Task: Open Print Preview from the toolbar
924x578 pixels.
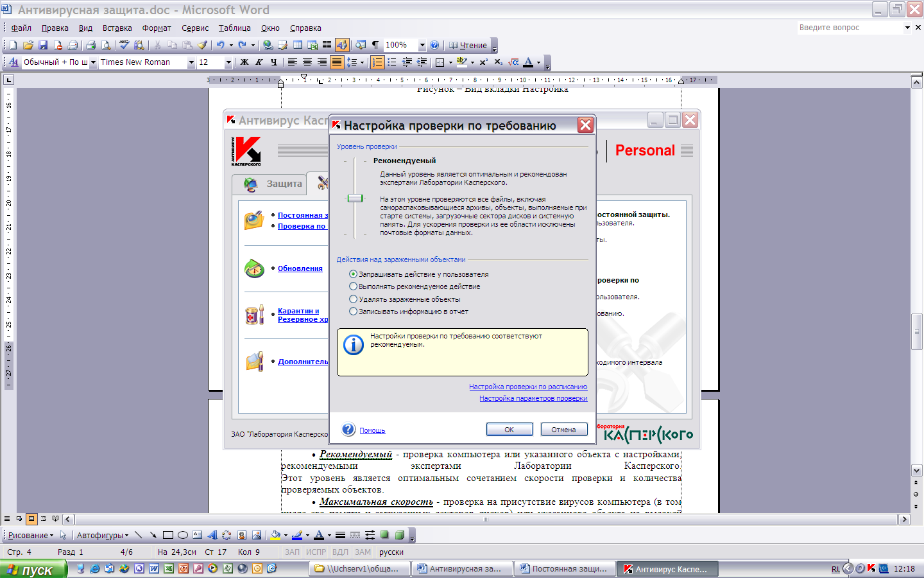Action: 106,45
